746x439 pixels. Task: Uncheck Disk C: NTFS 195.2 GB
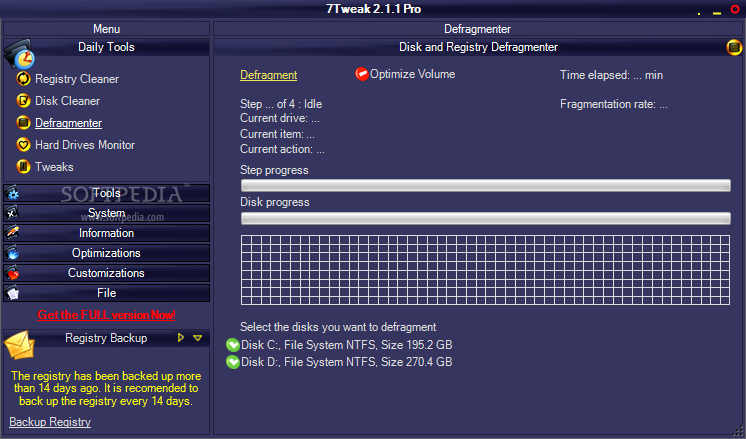point(233,345)
